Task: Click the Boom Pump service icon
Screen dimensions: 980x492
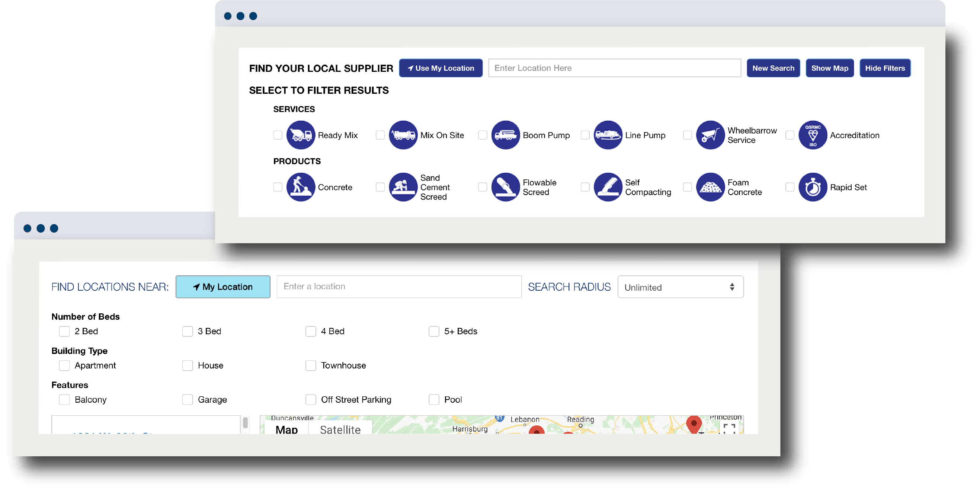Action: 505,135
